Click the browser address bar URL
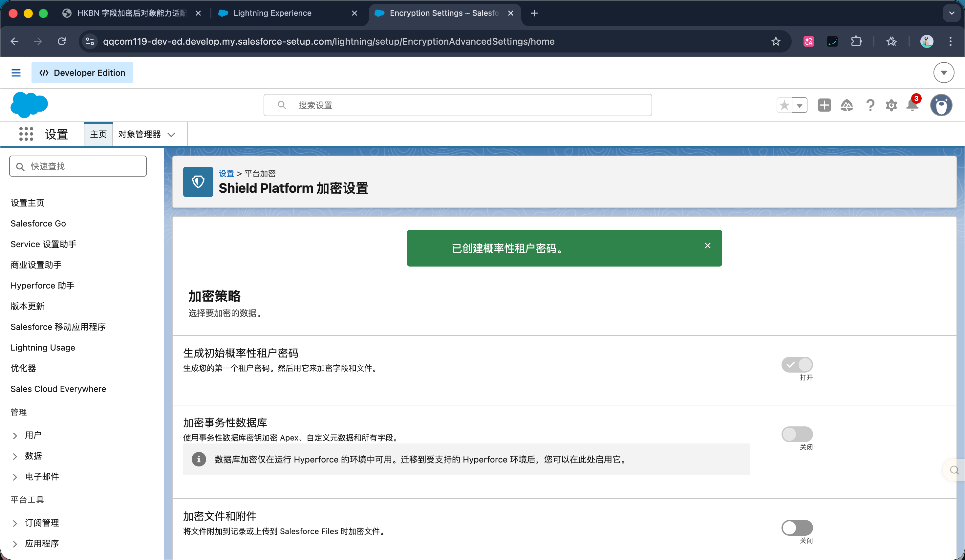The height and width of the screenshot is (560, 965). coord(329,41)
